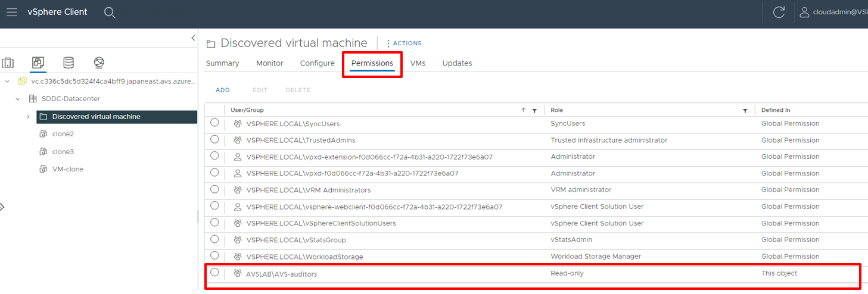
Task: Click the vpxd-extension user icon
Action: click(238, 157)
